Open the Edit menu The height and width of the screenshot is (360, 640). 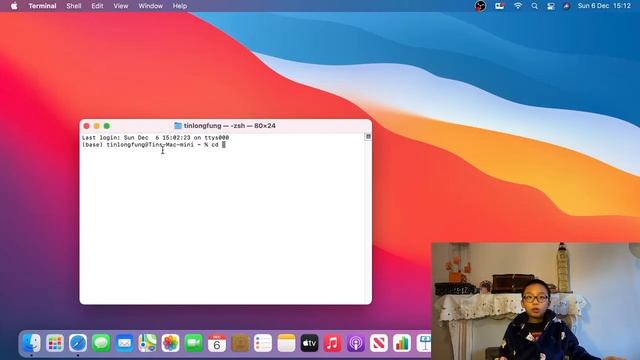[97, 6]
